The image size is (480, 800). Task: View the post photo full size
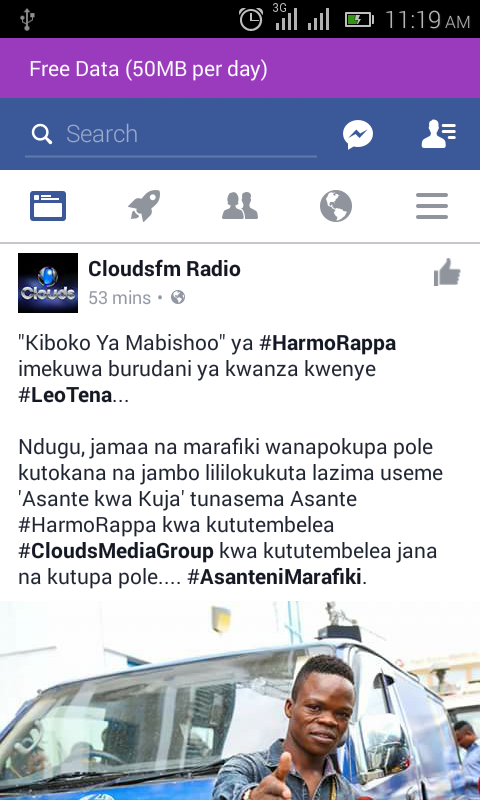pos(240,701)
